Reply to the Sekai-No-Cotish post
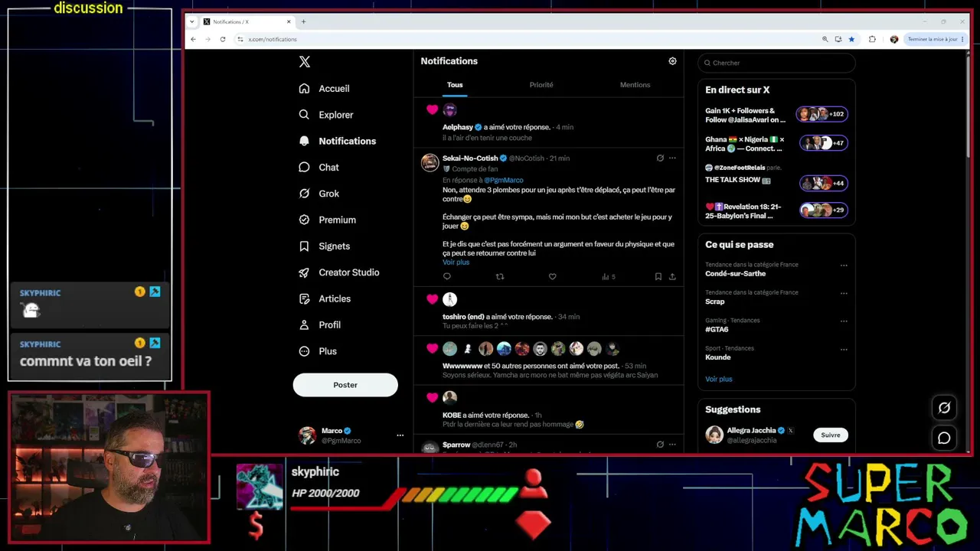 [447, 276]
